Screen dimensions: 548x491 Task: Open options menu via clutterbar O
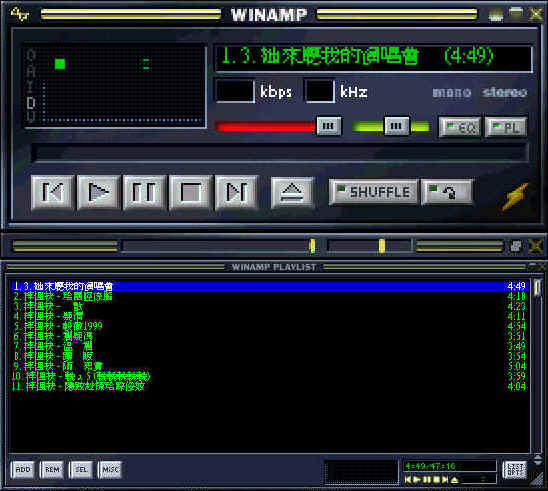pyautogui.click(x=31, y=55)
